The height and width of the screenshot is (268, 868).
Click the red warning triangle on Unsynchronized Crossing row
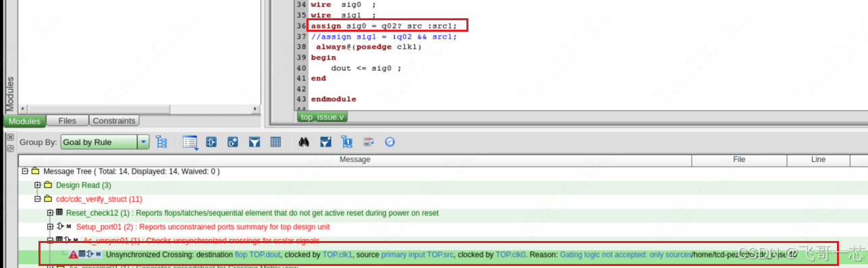pyautogui.click(x=73, y=254)
